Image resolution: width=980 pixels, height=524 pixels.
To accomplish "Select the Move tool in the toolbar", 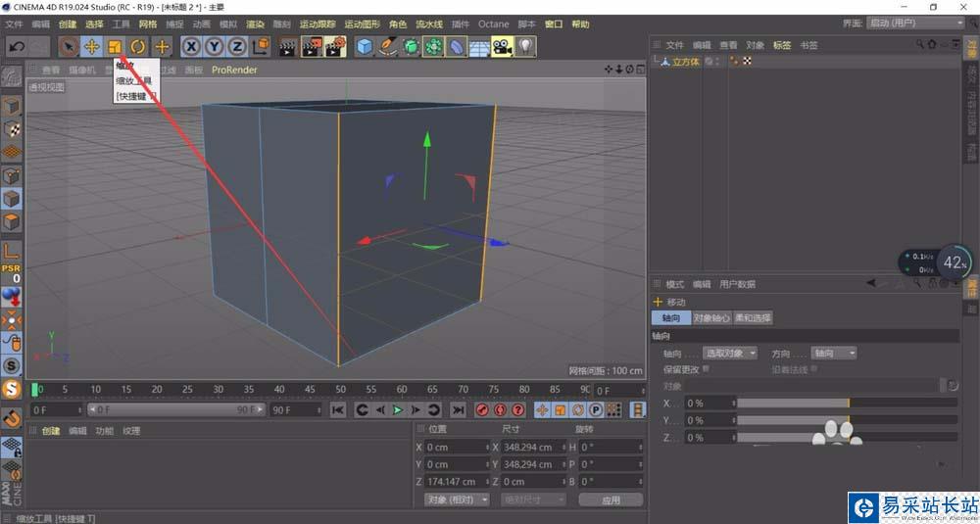I will pyautogui.click(x=91, y=46).
